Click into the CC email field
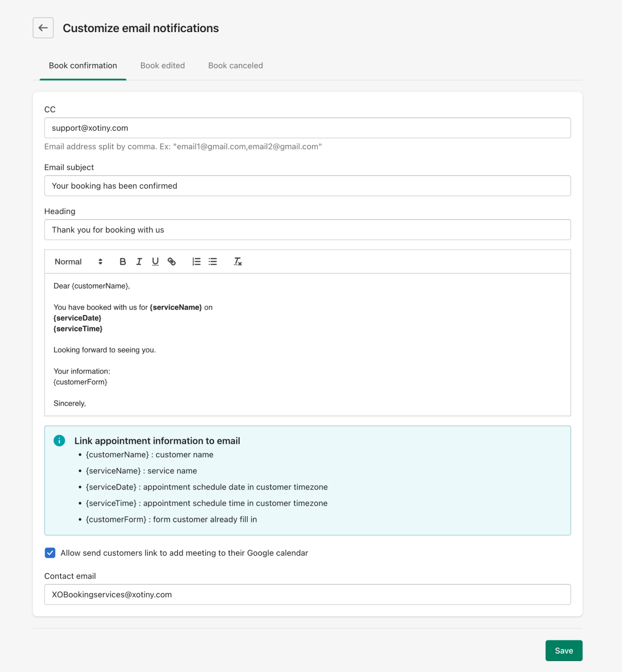Viewport: 622px width, 672px height. [307, 128]
